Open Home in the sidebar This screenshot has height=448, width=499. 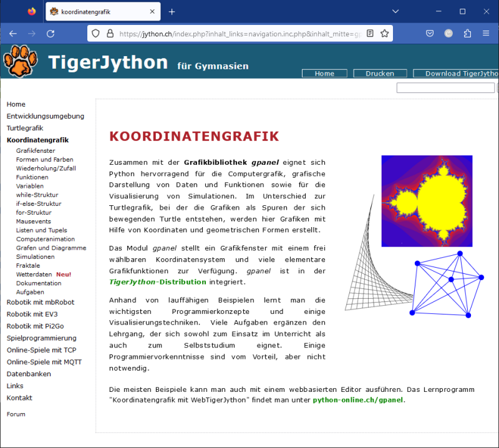[16, 104]
